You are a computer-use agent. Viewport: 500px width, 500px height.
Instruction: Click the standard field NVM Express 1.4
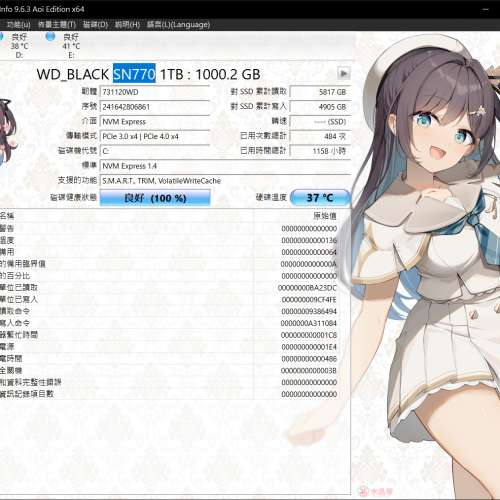click(225, 166)
